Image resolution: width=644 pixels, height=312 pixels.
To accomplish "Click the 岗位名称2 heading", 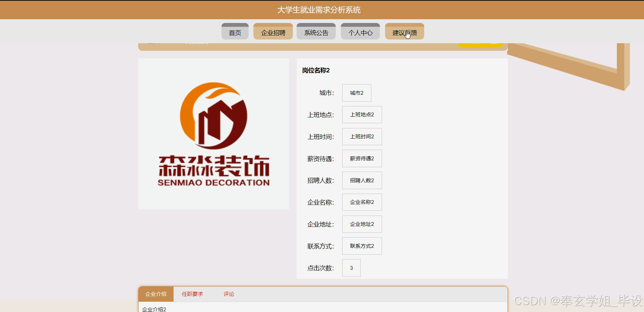I will point(316,70).
